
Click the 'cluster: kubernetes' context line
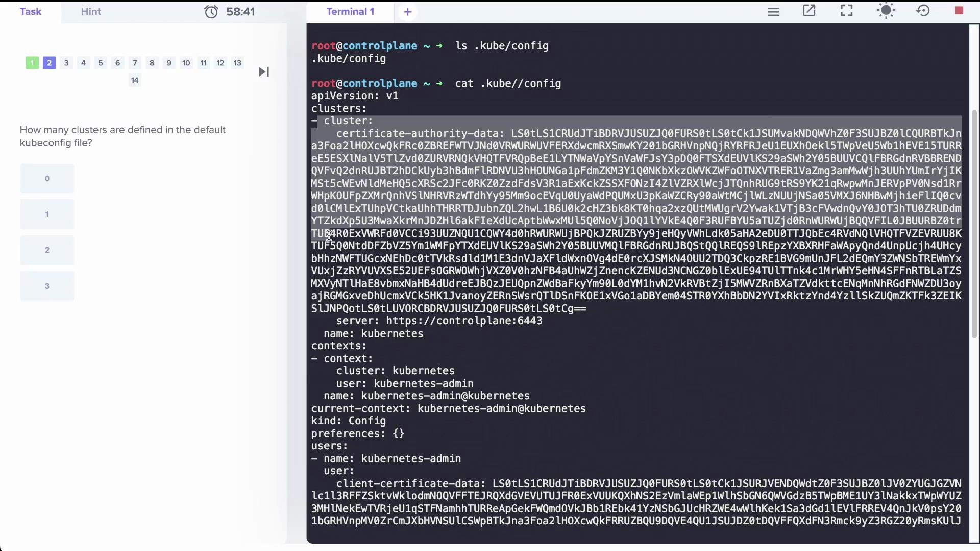[395, 371]
